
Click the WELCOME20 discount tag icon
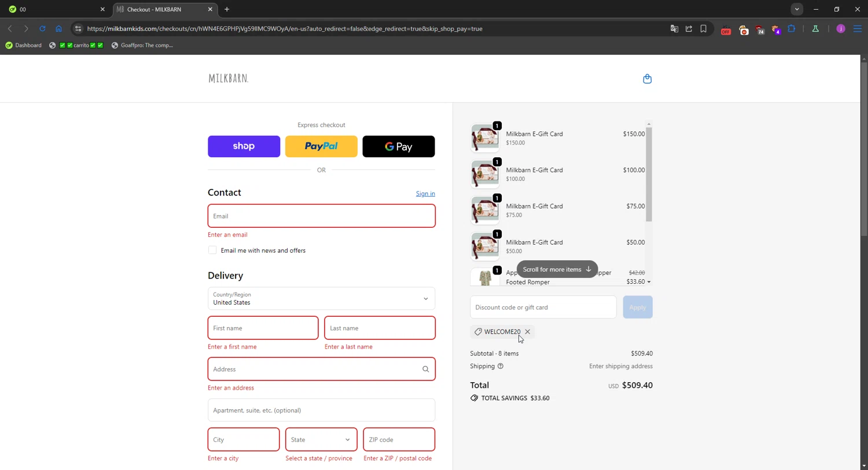[478, 332]
